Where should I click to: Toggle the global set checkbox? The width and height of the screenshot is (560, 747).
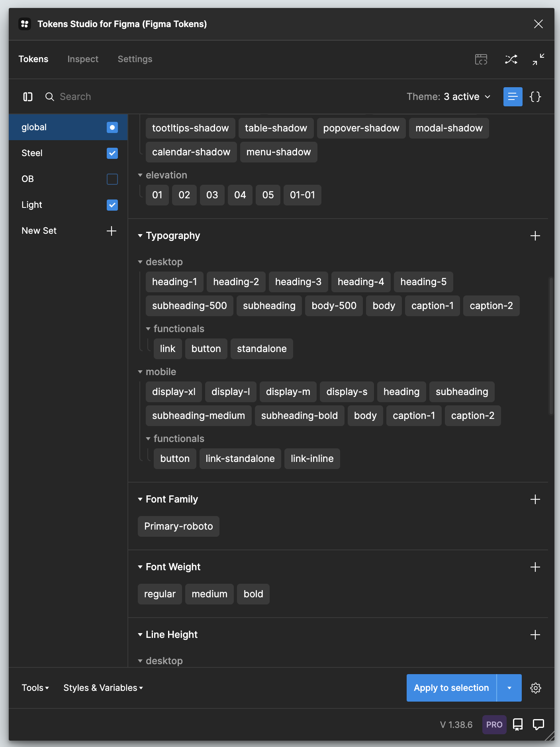point(112,127)
